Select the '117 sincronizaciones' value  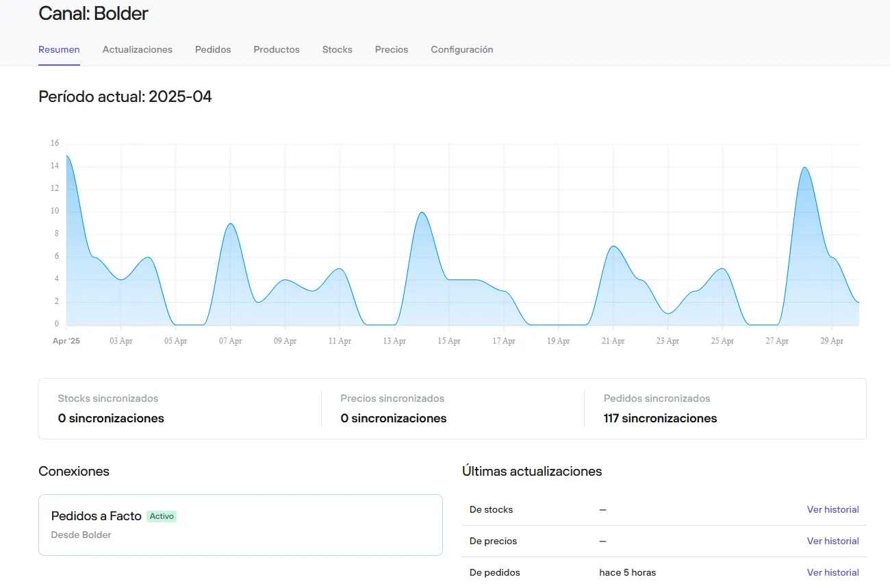point(661,418)
